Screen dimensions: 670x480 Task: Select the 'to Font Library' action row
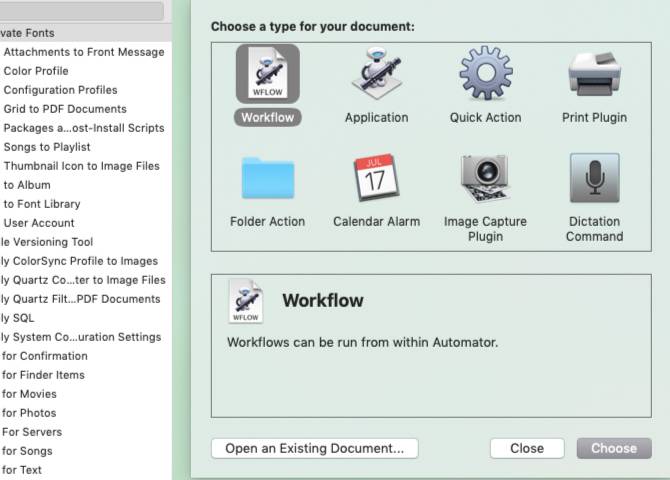click(85, 204)
